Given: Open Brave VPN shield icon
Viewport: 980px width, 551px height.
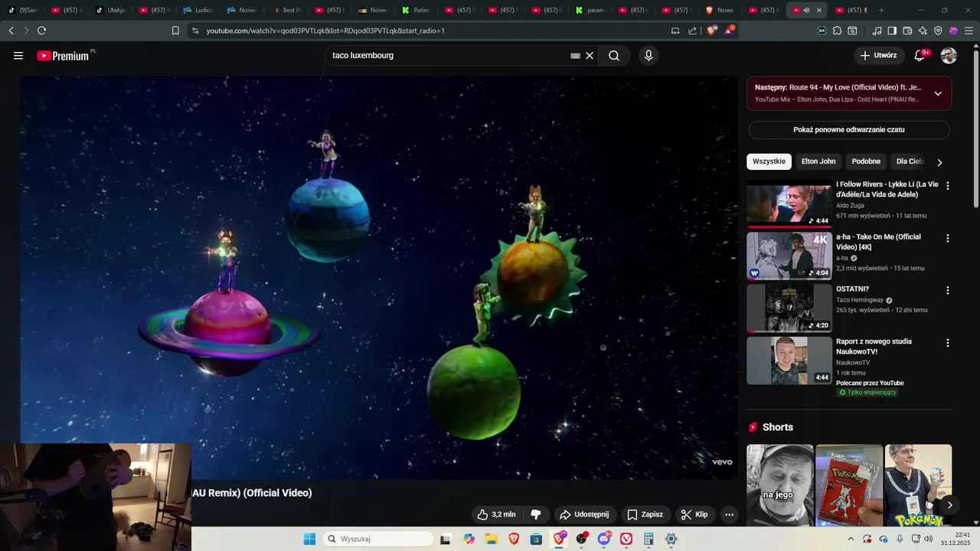Looking at the screenshot, I should (x=938, y=31).
